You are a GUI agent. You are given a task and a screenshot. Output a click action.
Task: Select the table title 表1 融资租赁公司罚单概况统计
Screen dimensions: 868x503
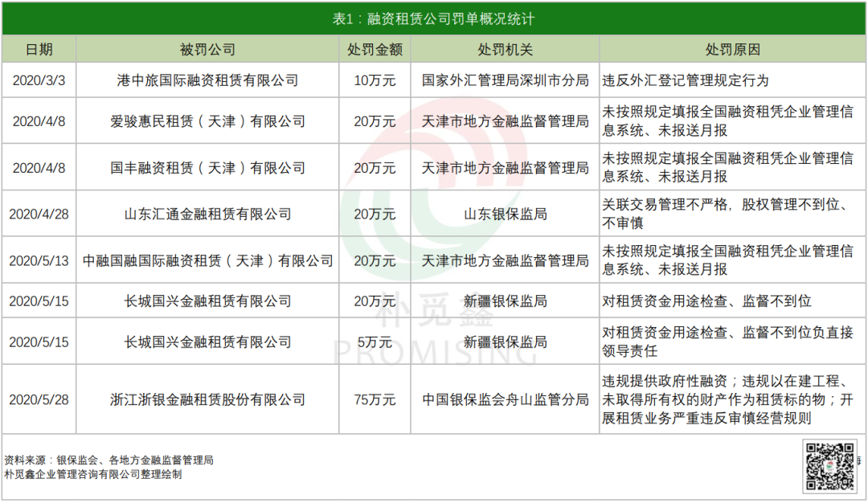(434, 18)
